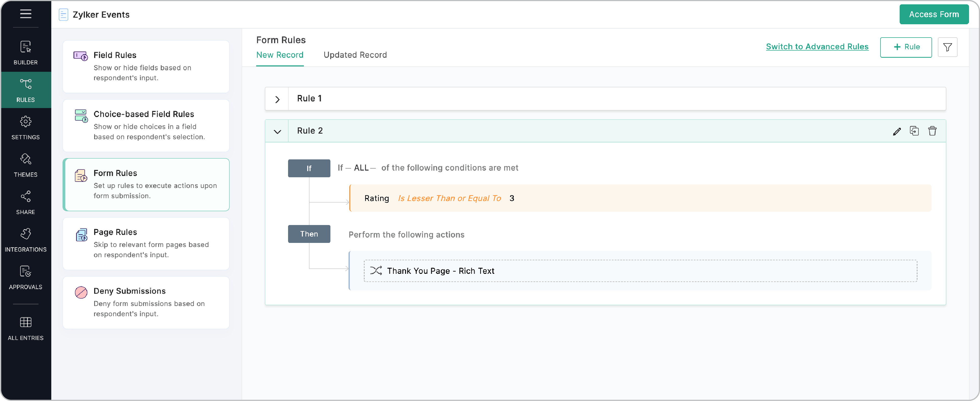Expand Rule 1 with chevron
The height and width of the screenshot is (401, 980).
[277, 99]
